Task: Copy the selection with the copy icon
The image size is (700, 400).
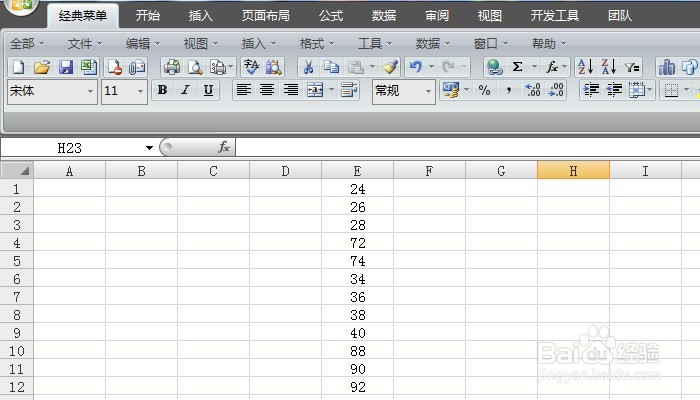Action: [331, 67]
